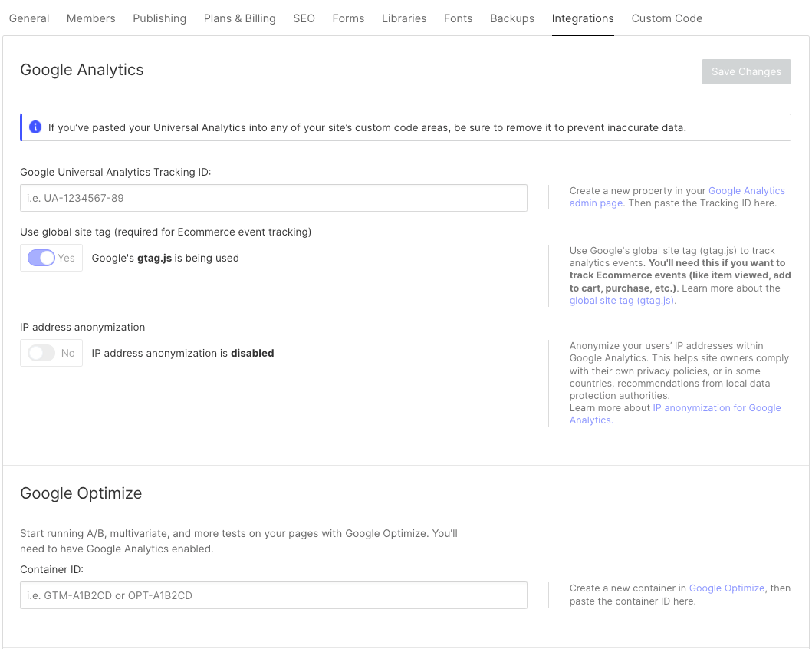Click the 'IP address anonymization is disabled' text
The height and width of the screenshot is (649, 812).
point(182,353)
